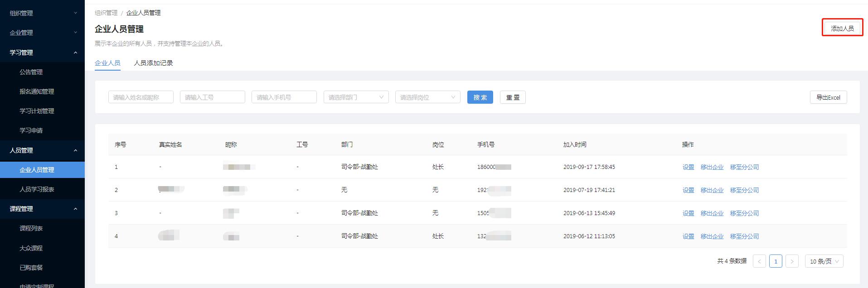Viewport: 868px width, 288px height.
Task: Click the 真实姓名 column header
Action: pyautogui.click(x=170, y=144)
